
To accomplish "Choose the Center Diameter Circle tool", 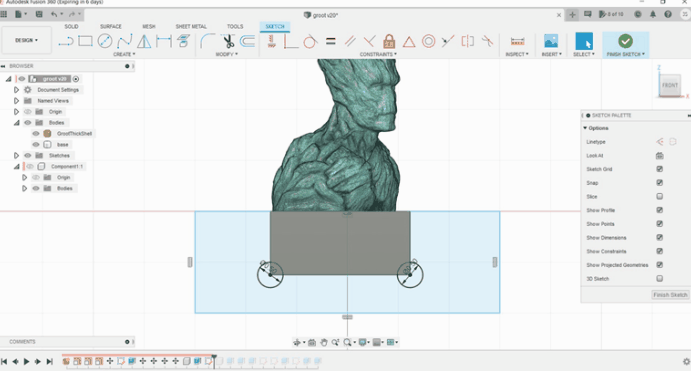I will (x=105, y=41).
